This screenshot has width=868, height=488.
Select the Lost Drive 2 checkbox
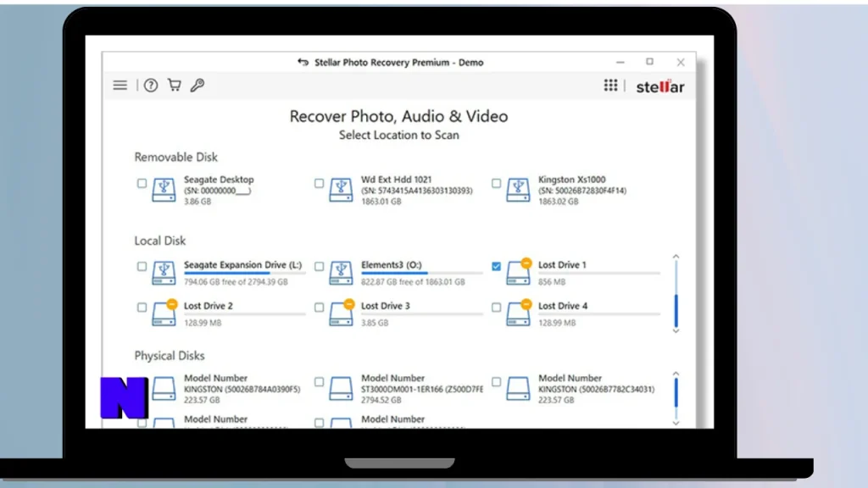[x=142, y=307]
